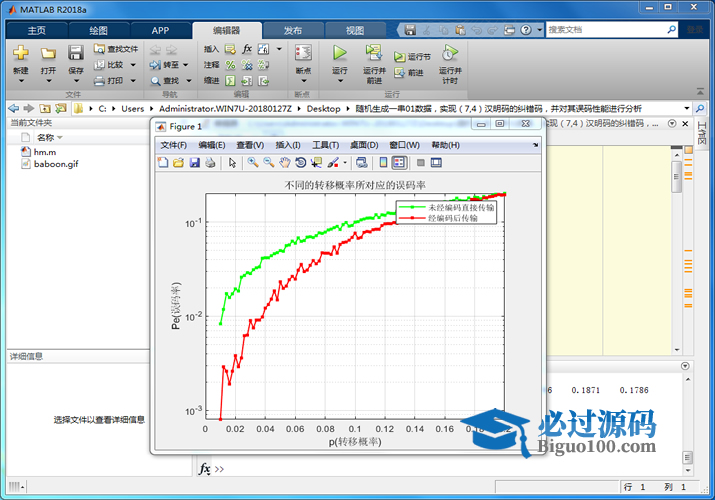
Task: Click the 比较 (Compare) tool
Action: pyautogui.click(x=109, y=65)
